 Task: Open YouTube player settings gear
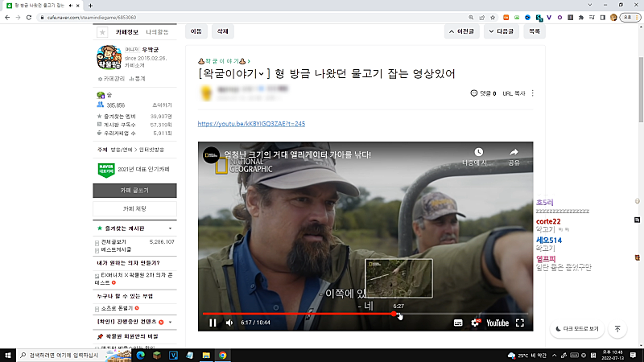[x=474, y=323]
